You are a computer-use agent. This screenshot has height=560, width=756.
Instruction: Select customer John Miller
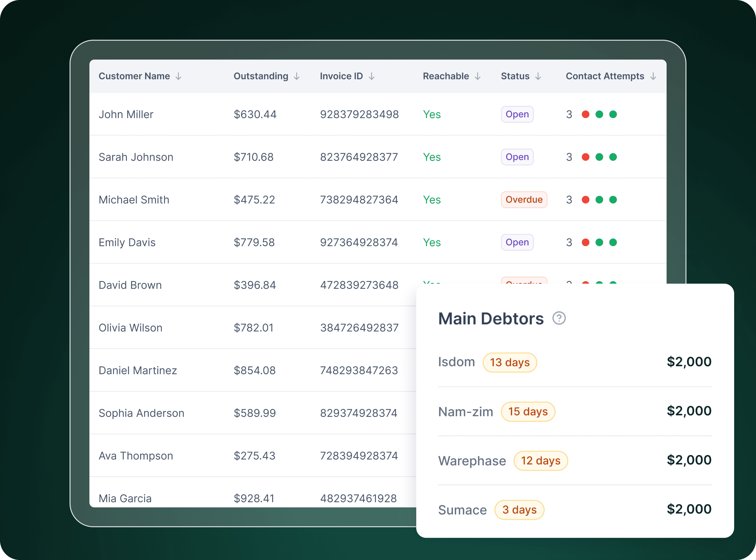click(126, 115)
